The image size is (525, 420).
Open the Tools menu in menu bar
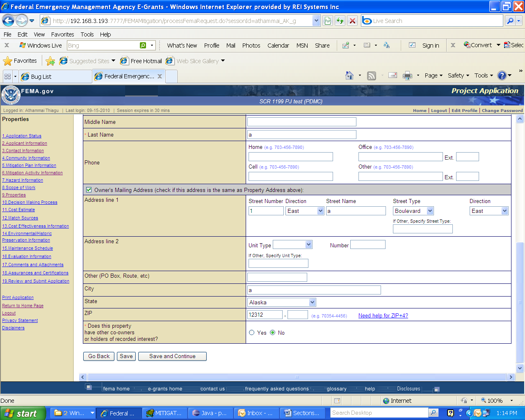click(x=87, y=34)
